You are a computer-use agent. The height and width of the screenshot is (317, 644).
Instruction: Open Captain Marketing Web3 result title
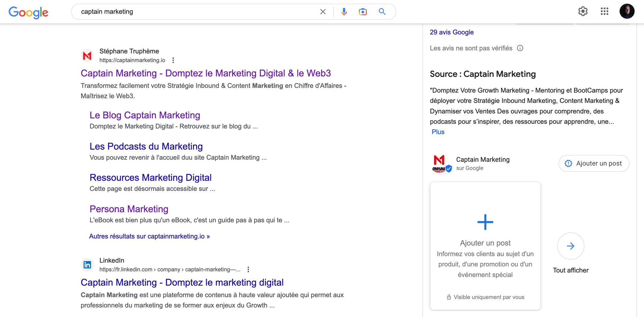tap(206, 73)
